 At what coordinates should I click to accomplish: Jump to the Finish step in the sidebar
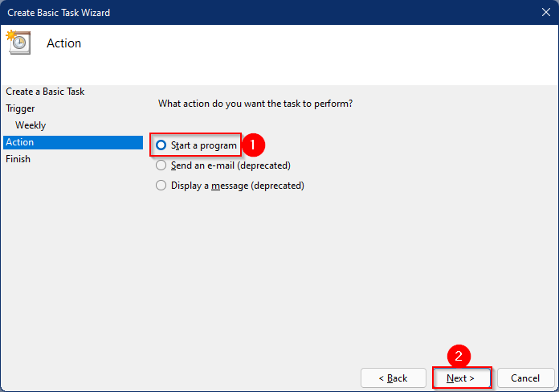coord(18,159)
